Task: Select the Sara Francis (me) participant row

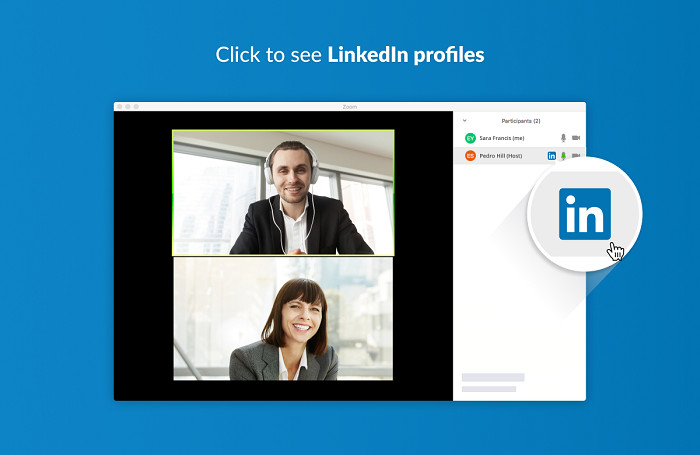Action: pos(520,138)
